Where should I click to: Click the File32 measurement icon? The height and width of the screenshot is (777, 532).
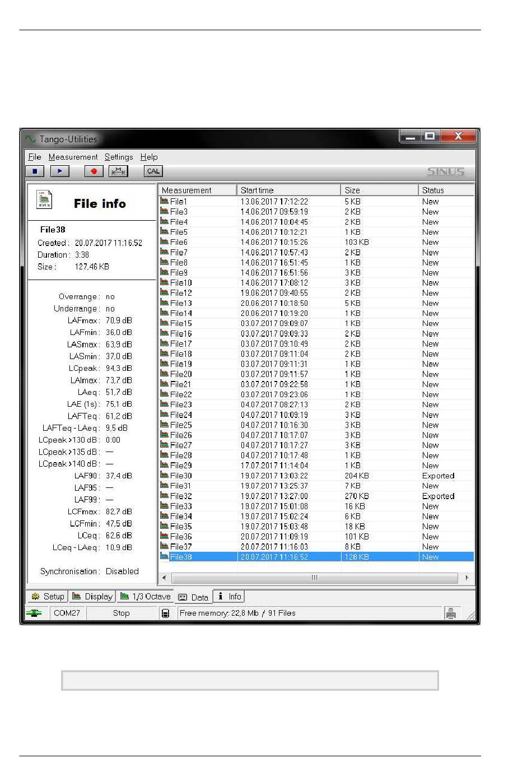pyautogui.click(x=165, y=496)
